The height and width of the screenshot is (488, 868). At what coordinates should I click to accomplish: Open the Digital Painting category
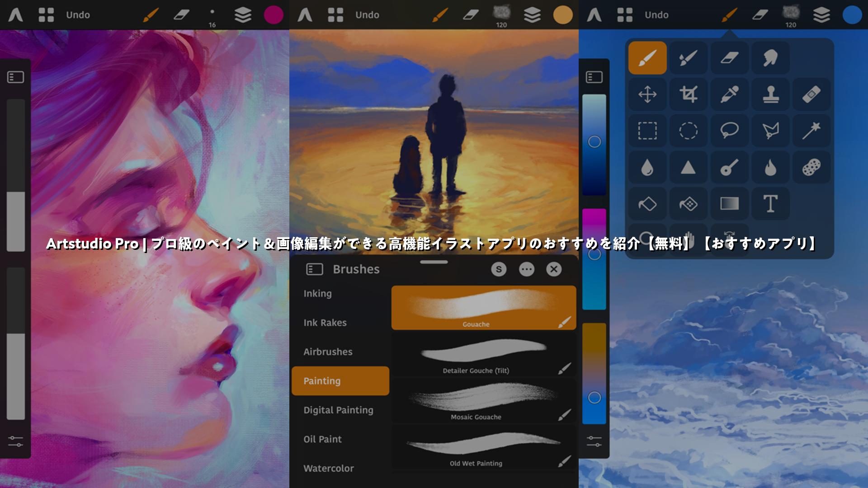(338, 410)
